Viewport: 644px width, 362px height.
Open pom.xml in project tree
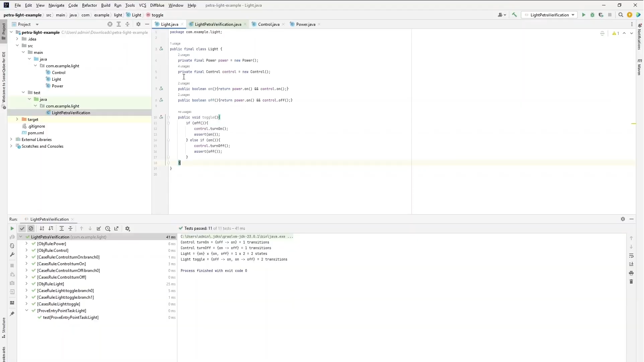tap(36, 133)
